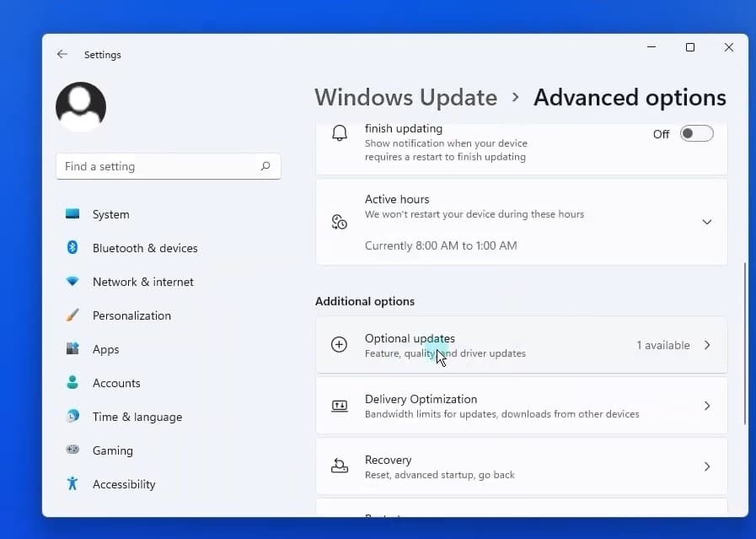Minimize the Settings window
The image size is (756, 539).
click(651, 47)
